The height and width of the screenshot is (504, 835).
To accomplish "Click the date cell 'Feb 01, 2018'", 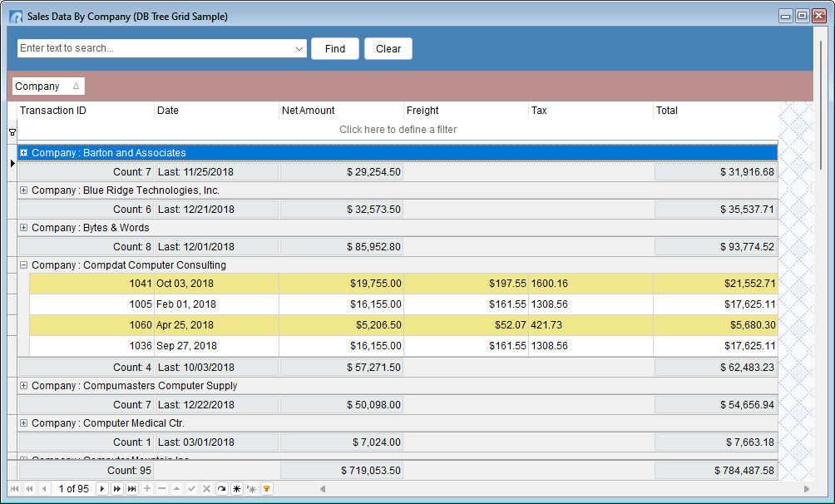I will tap(216, 304).
